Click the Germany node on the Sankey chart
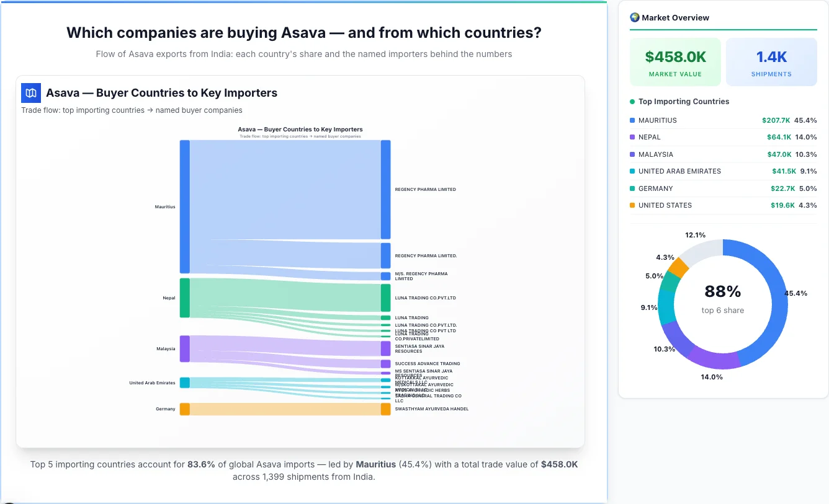The height and width of the screenshot is (504, 829). point(184,409)
